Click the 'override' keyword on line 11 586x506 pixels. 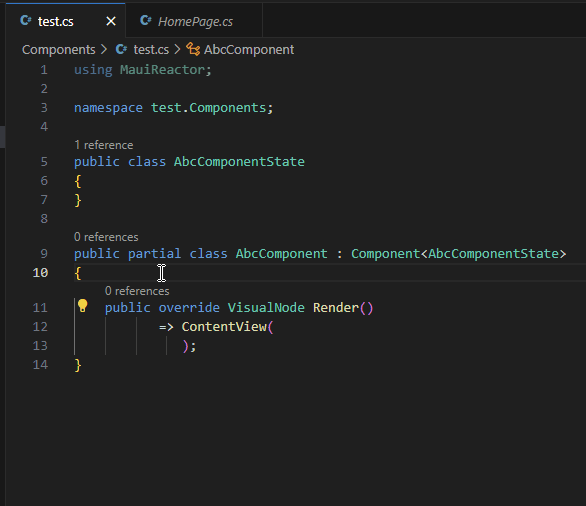(189, 308)
